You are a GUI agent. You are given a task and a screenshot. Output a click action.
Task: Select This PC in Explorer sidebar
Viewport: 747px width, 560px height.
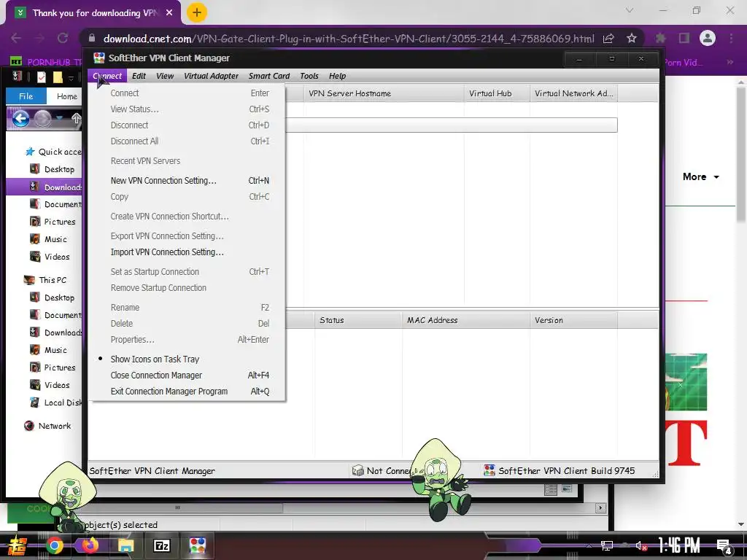coord(46,280)
